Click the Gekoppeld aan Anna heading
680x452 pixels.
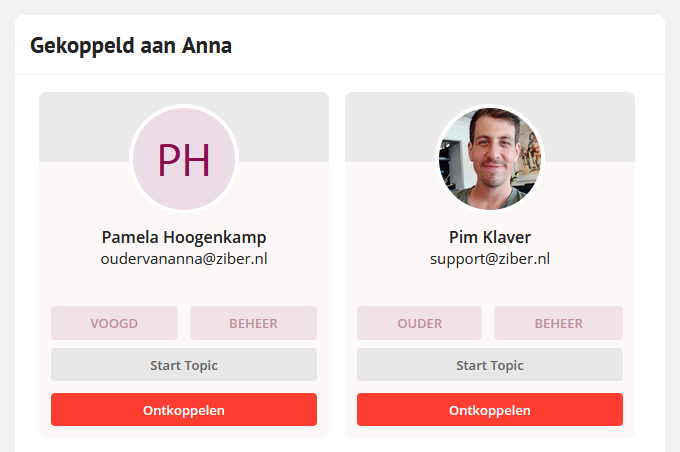point(131,46)
